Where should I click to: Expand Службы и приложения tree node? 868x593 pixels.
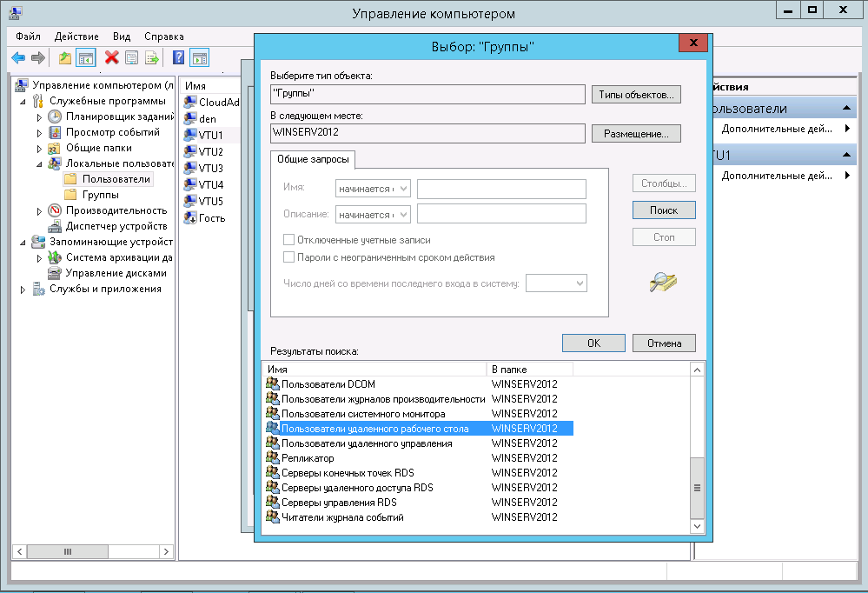[x=23, y=290]
